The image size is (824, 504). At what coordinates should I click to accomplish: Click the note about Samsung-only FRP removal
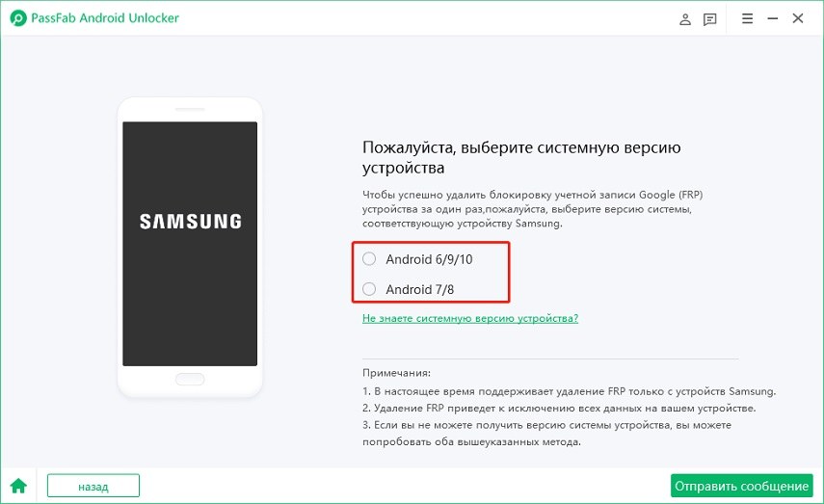[570, 391]
